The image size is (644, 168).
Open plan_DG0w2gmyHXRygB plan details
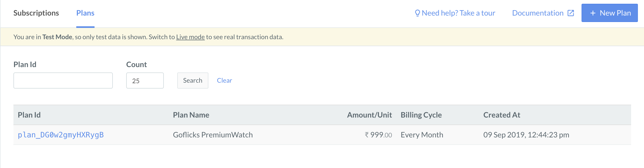[61, 135]
